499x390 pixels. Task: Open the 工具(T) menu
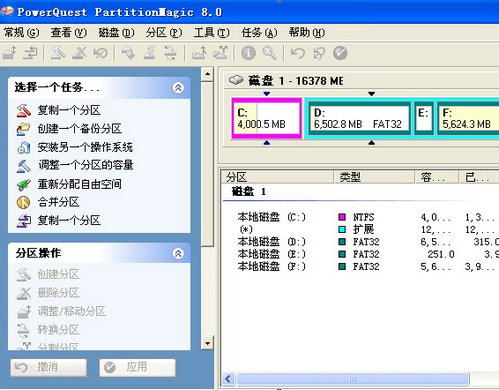point(212,33)
